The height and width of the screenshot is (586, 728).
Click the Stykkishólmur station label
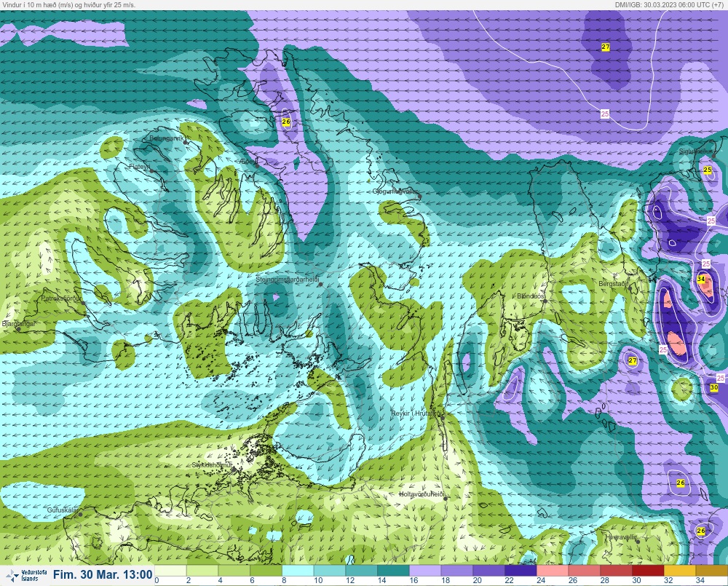pos(212,465)
